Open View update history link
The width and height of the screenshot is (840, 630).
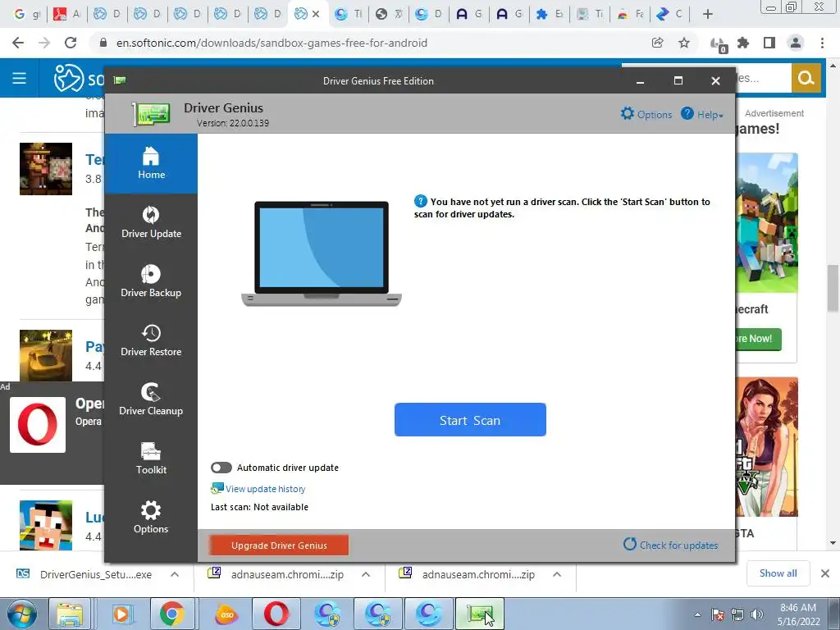click(258, 489)
